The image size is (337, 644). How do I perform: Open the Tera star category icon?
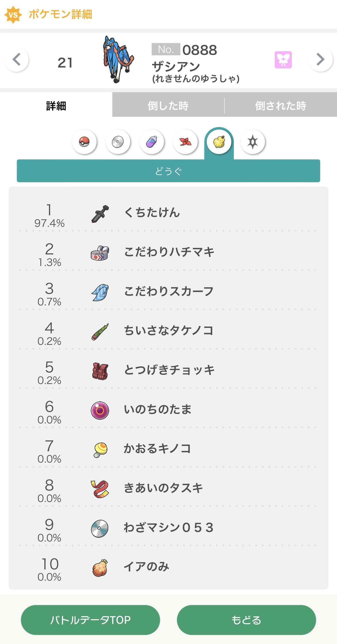pos(253,142)
